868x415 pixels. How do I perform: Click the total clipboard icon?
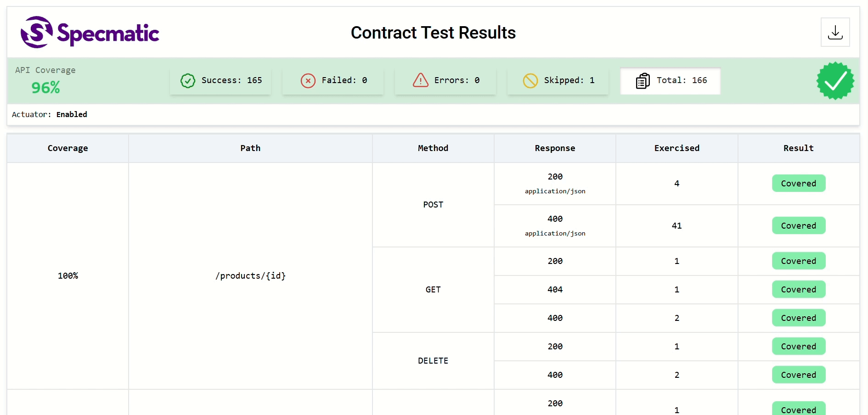[x=643, y=81]
